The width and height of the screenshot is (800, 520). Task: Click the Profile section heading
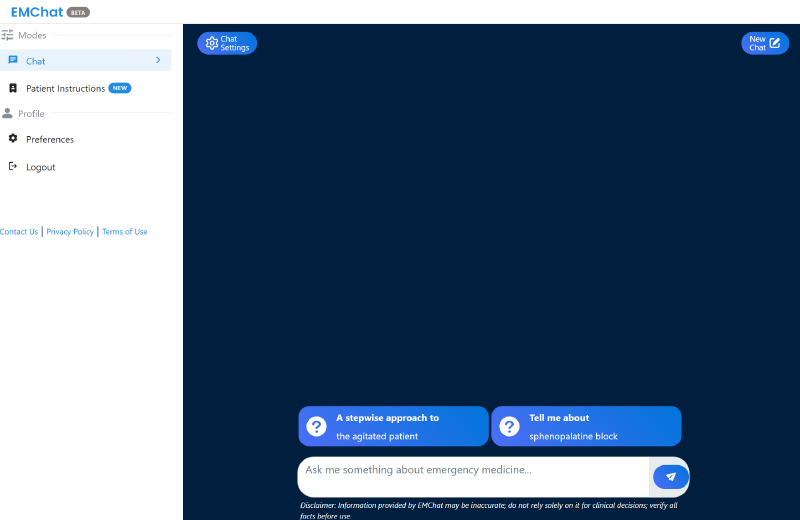(x=31, y=113)
